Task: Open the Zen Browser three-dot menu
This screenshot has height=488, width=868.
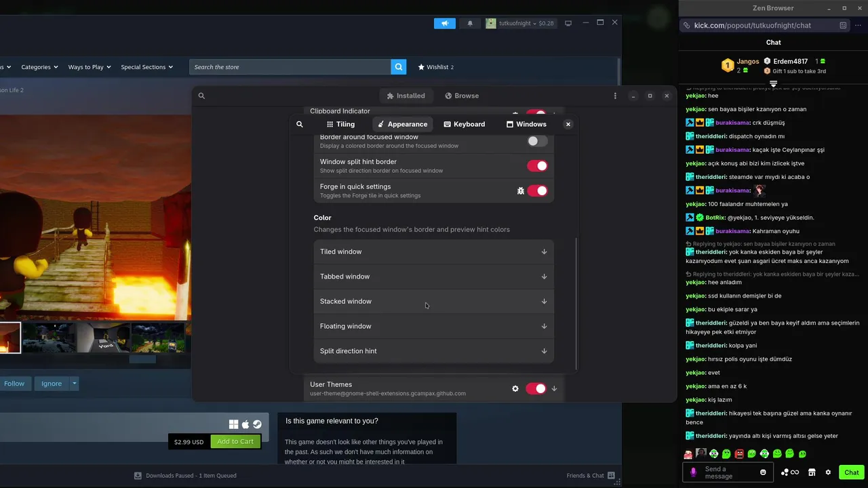Action: [x=859, y=25]
